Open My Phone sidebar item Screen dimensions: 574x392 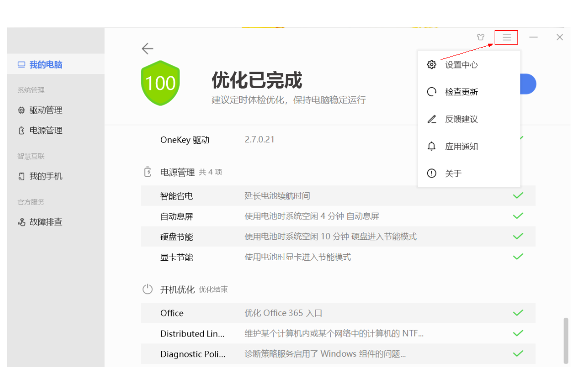click(x=46, y=176)
